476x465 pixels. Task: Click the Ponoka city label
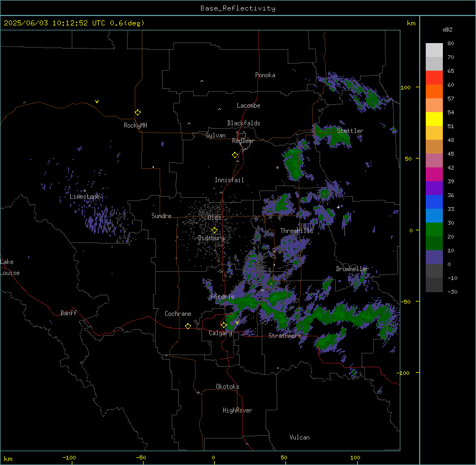265,75
